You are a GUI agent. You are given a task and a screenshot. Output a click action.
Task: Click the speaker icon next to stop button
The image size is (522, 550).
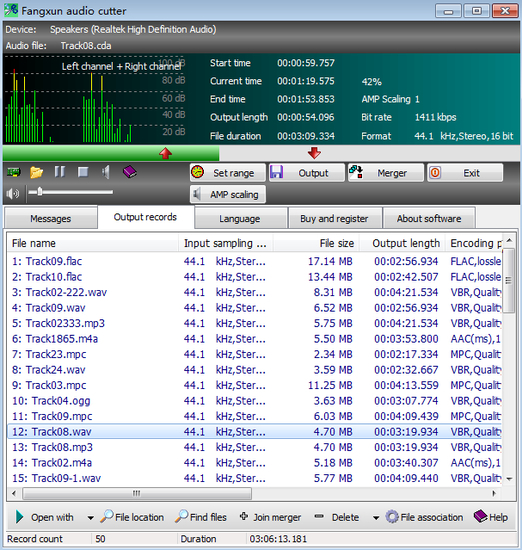pyautogui.click(x=106, y=172)
